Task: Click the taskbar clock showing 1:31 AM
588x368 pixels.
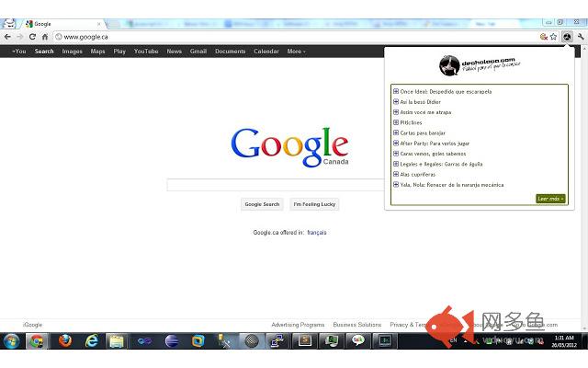Action: tap(563, 341)
